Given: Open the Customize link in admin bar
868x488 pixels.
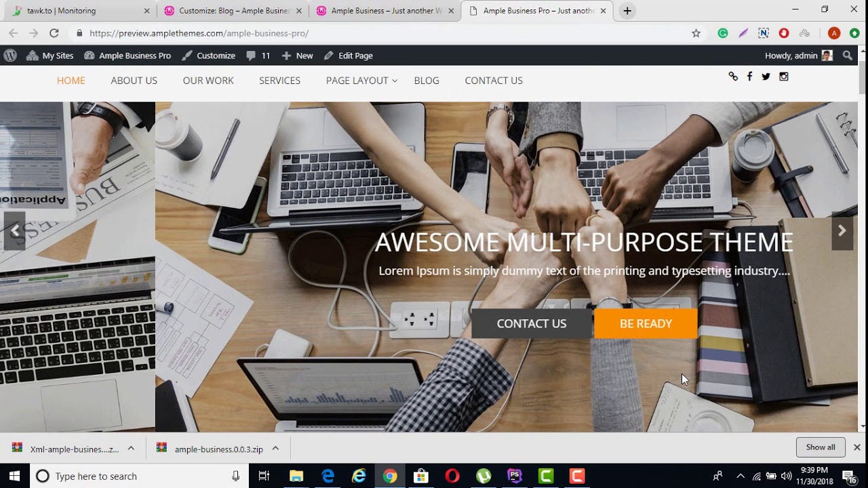Looking at the screenshot, I should [209, 56].
